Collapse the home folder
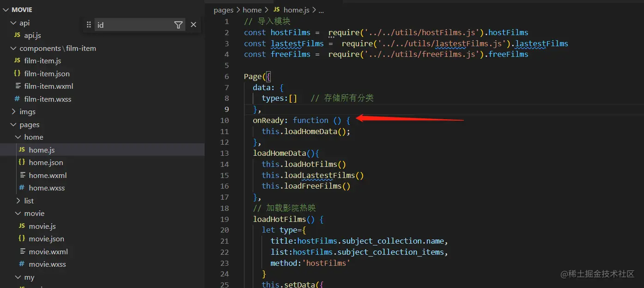Screen dimensions: 644x288 (18, 137)
